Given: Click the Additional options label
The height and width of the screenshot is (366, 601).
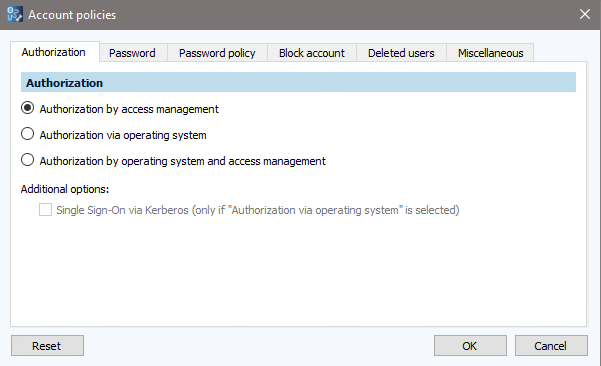Looking at the screenshot, I should coord(65,189).
